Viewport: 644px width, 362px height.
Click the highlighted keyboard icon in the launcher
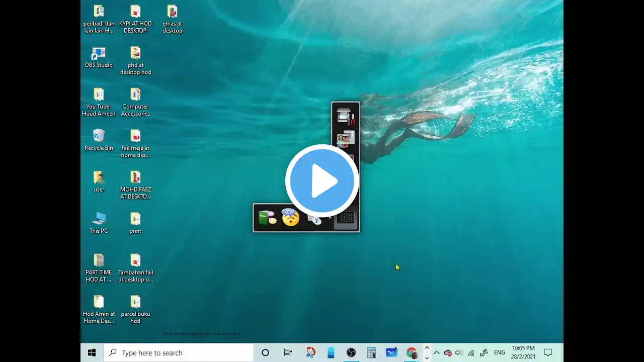(x=346, y=218)
